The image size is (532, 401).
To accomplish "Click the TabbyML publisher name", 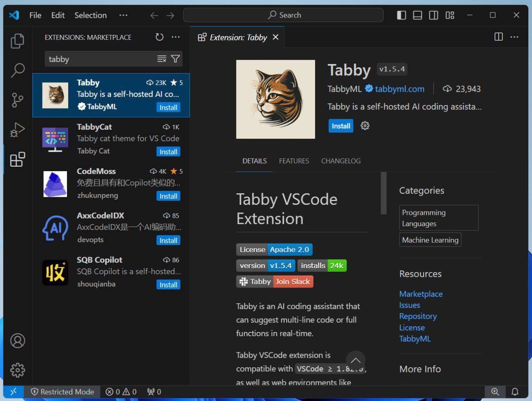I will (345, 89).
